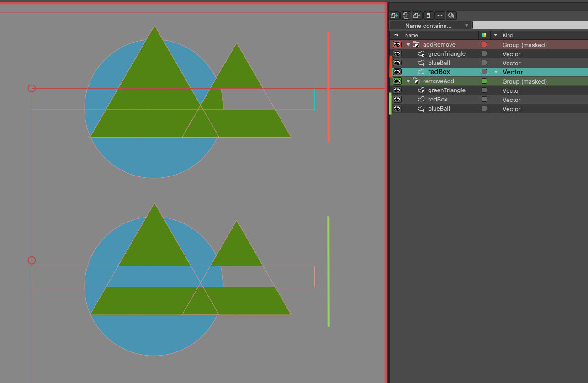Click the red color label of addRemove
Viewport: 588px width, 383px height.
[x=484, y=45]
